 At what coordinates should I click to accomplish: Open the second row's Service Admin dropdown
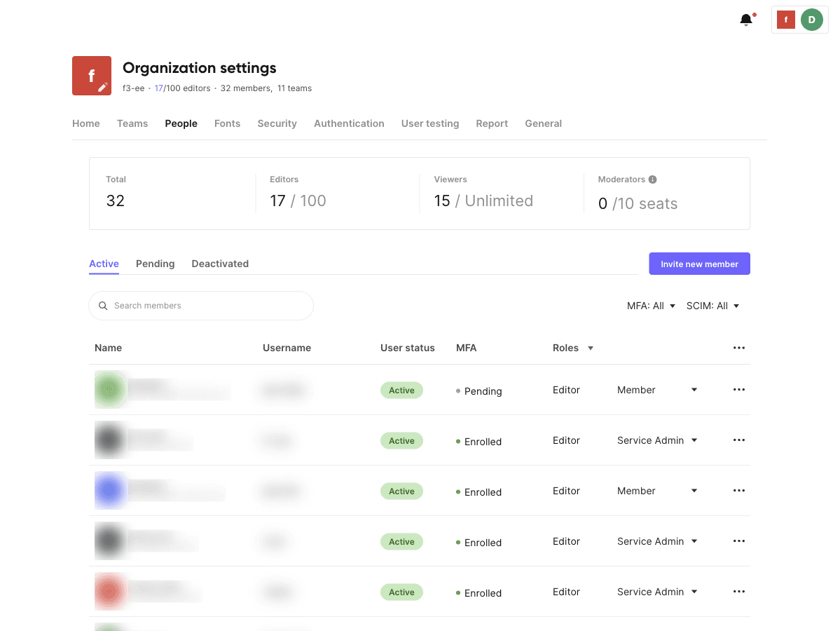click(656, 441)
